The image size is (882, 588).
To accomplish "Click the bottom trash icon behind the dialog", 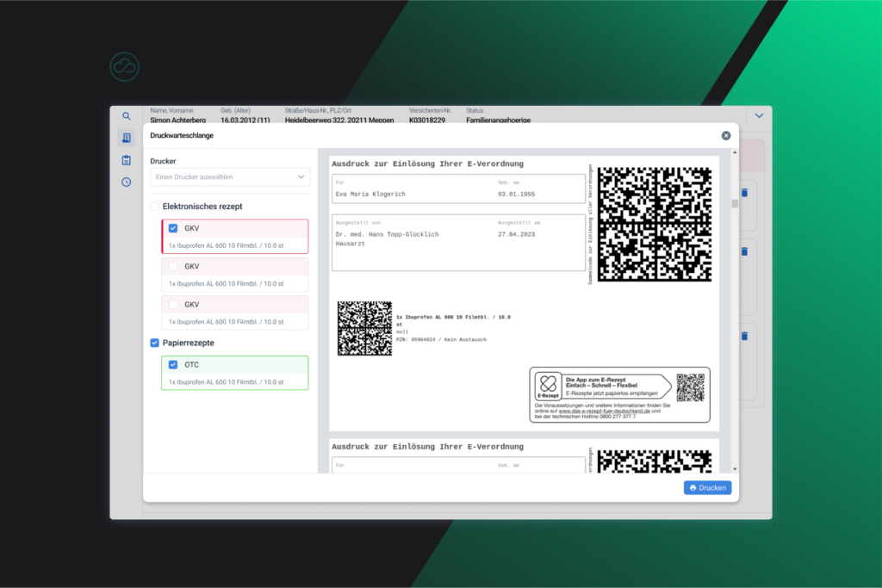I will tap(745, 336).
